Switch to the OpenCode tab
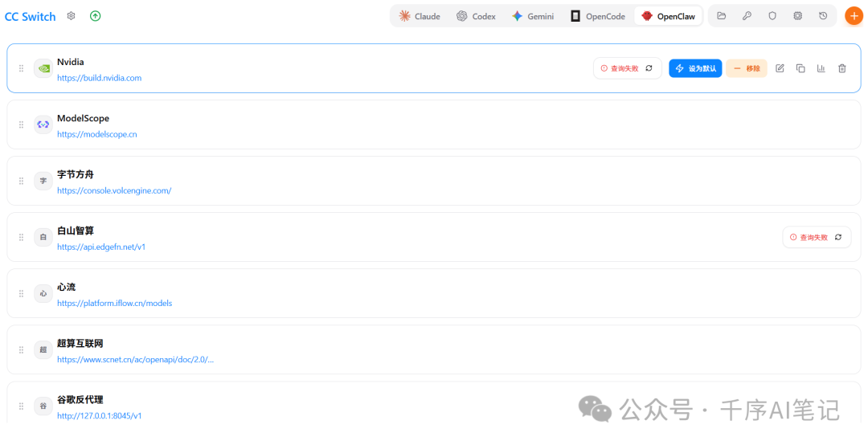Screen dimensions: 868x445 tap(598, 16)
